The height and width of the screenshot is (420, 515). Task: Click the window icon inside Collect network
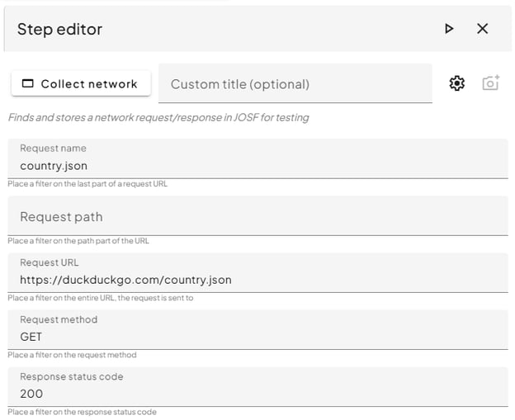(x=28, y=83)
